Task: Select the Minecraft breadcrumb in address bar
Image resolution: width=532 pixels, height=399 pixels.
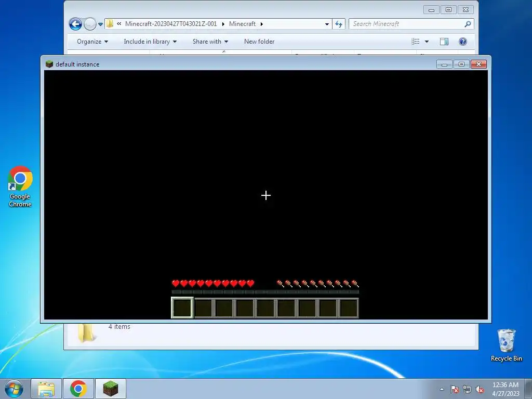Action: click(x=242, y=24)
